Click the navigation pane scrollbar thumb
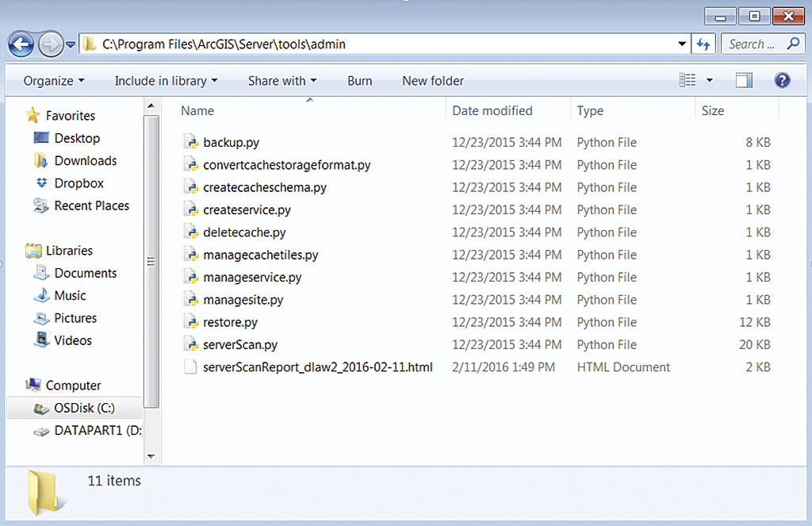The height and width of the screenshot is (526, 812). (x=151, y=262)
